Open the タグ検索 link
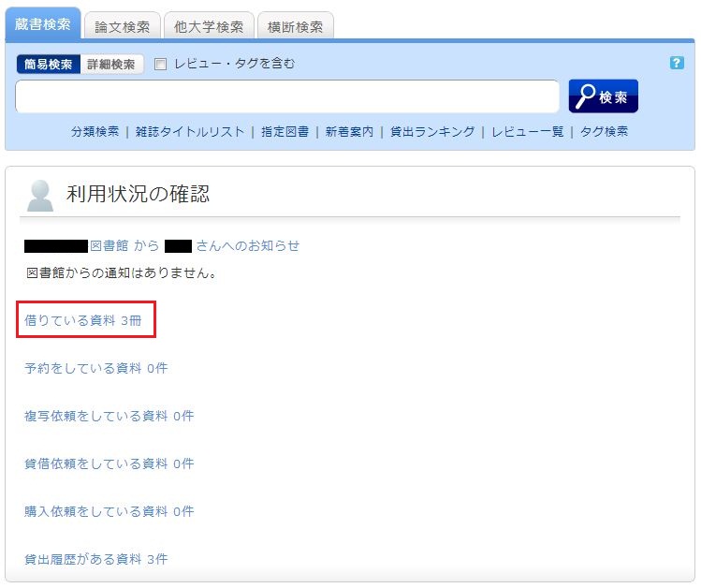Viewport: 701px width, 588px height. (604, 132)
